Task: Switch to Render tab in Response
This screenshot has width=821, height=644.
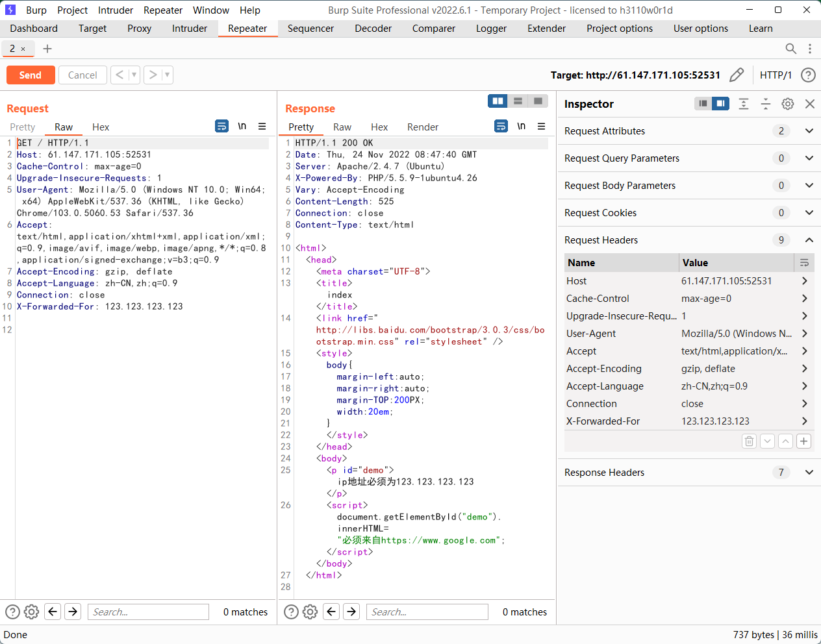Action: [422, 127]
